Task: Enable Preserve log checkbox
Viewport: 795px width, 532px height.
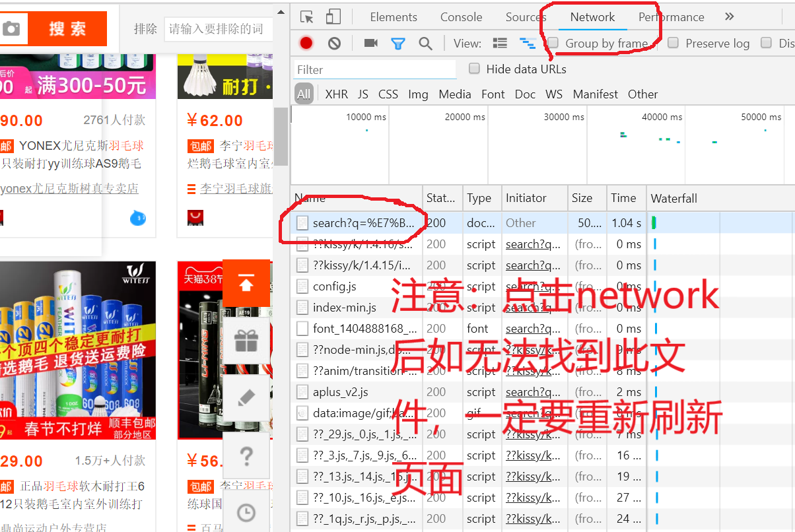Action: pyautogui.click(x=673, y=43)
